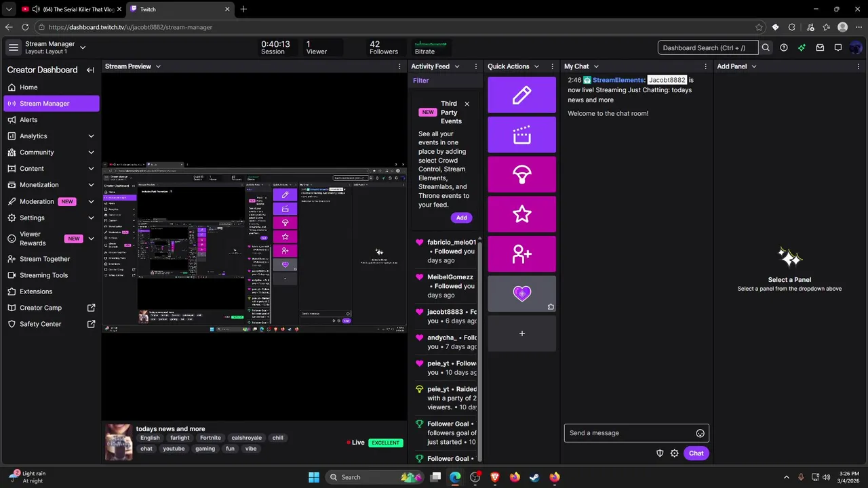
Task: Click the Fortnite stream tag
Action: 210,438
